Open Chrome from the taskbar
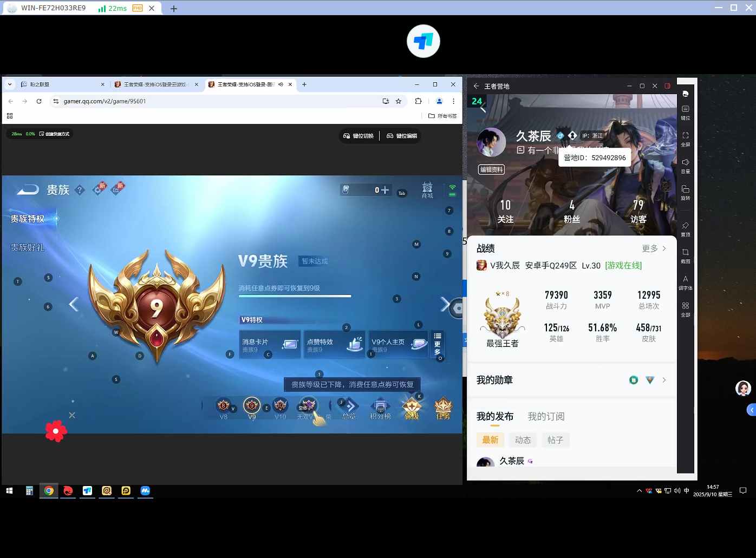 click(49, 491)
